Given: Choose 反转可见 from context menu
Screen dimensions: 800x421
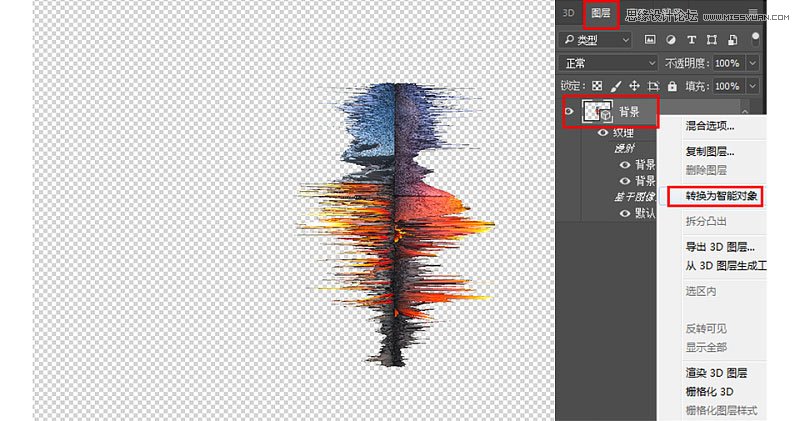Looking at the screenshot, I should tap(706, 329).
